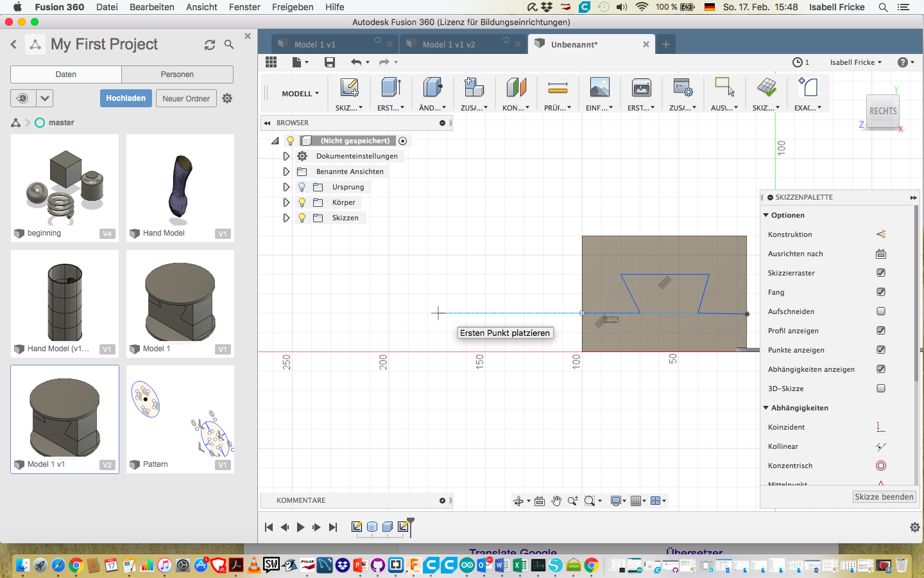Enable the Aufschneiden checkbox
This screenshot has height=578, width=924.
(x=881, y=311)
